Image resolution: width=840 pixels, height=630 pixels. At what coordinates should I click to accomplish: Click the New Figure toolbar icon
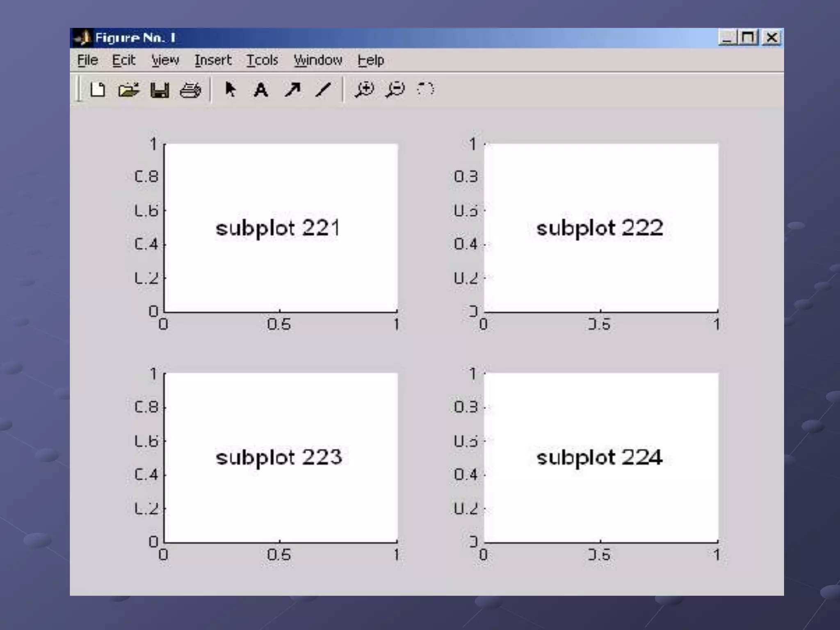(x=98, y=89)
